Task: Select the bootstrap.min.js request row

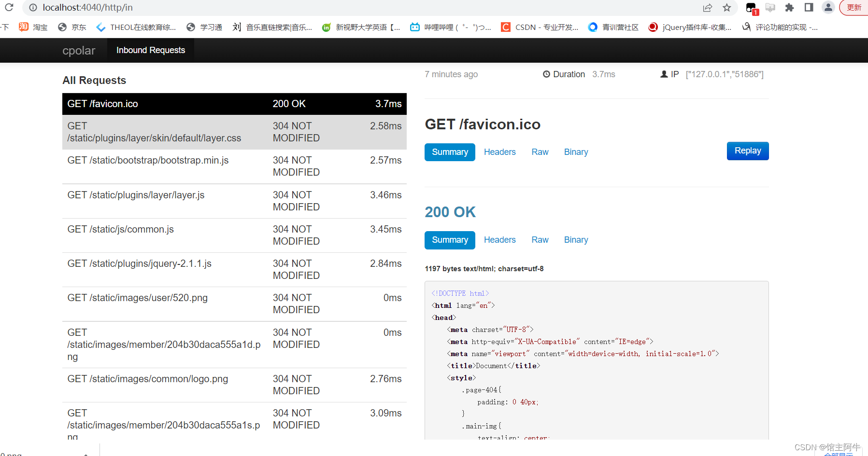Action: (234, 166)
